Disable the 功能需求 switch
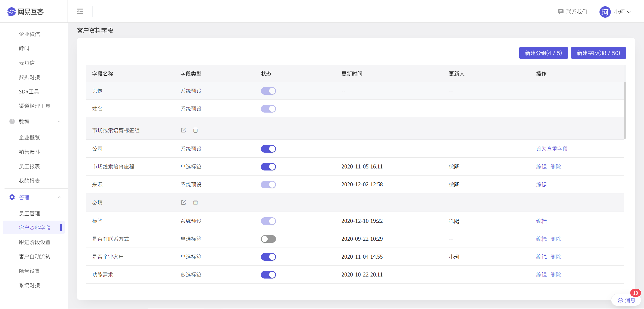Viewport: 644px width, 309px height. tap(268, 275)
